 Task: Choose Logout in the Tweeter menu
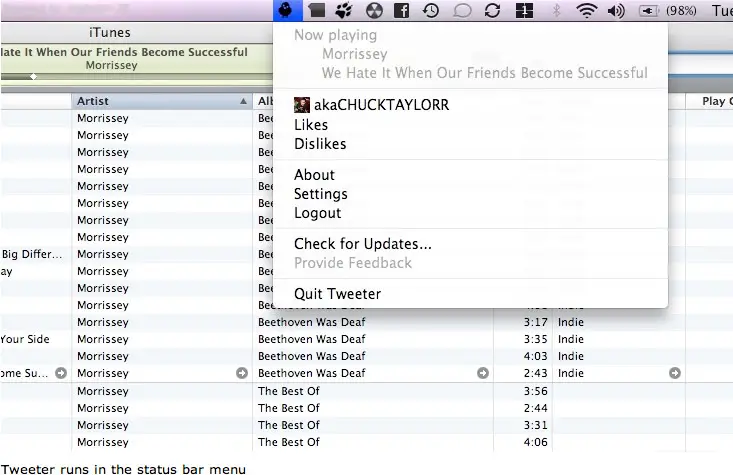471,213
